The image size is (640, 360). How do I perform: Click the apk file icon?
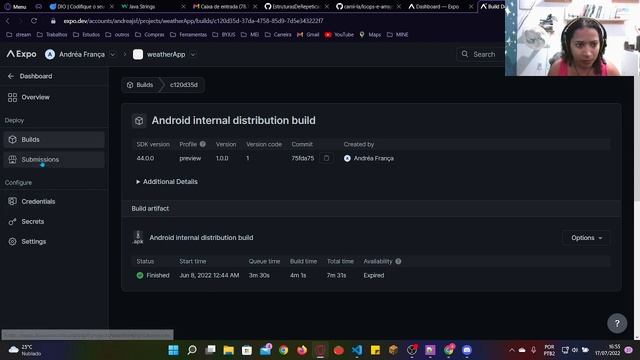pos(138,238)
